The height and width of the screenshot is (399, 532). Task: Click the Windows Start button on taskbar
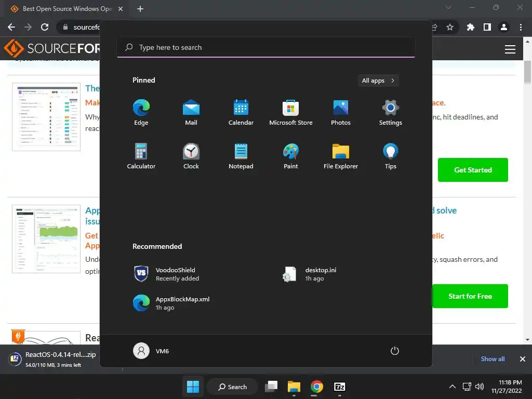(193, 387)
